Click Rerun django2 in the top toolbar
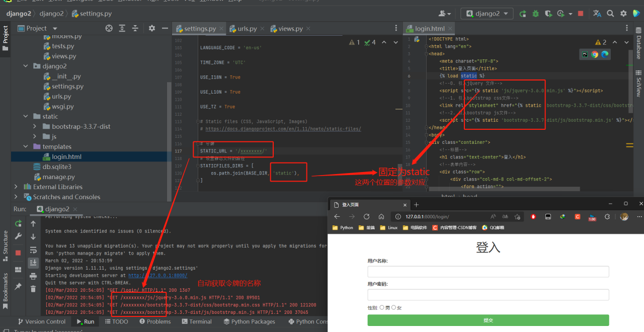 523,14
